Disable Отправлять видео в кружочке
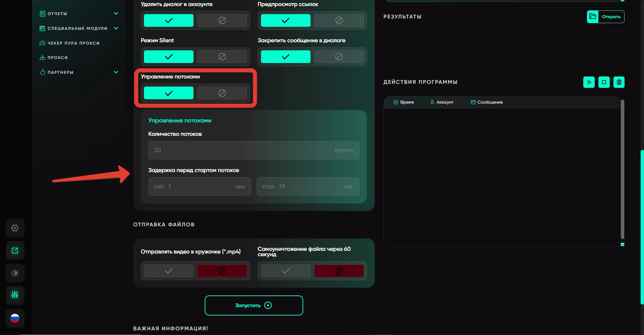 pyautogui.click(x=222, y=271)
